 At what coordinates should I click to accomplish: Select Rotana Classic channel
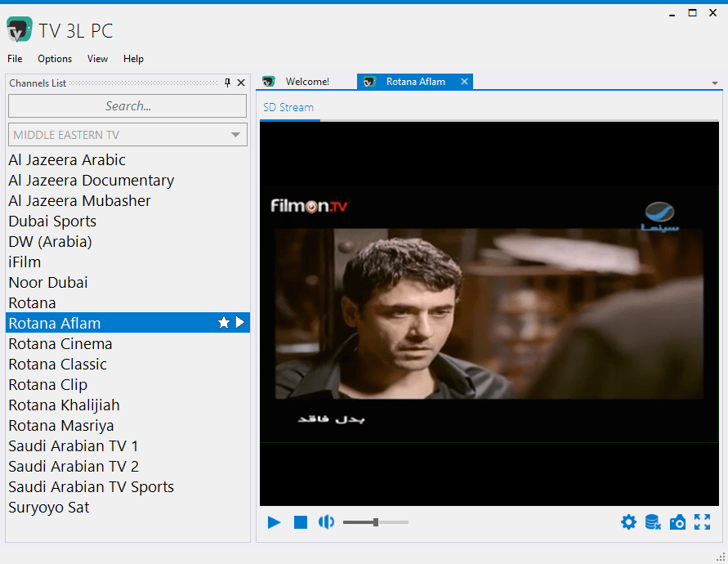pos(127,365)
